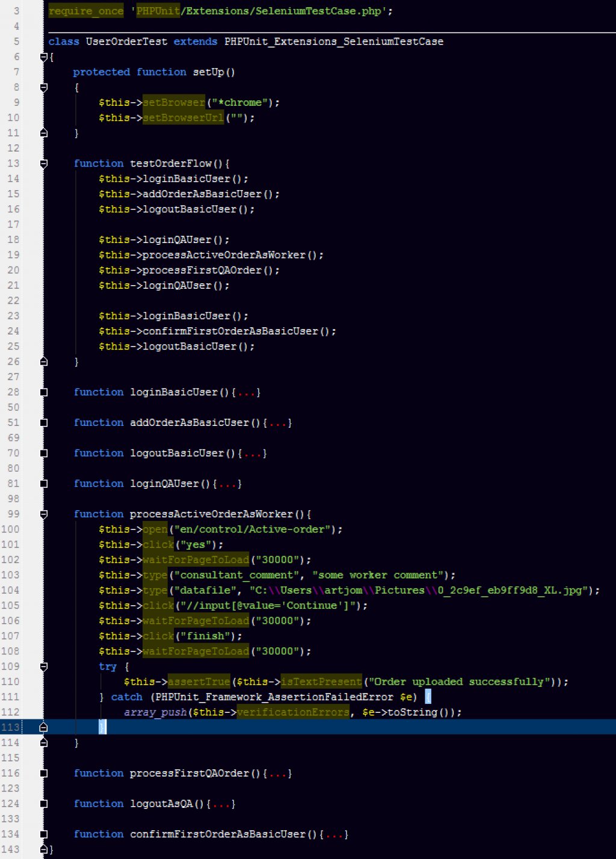616x859 pixels.
Task: Click the red ellipsis after loginQAUser()
Action: [x=227, y=484]
